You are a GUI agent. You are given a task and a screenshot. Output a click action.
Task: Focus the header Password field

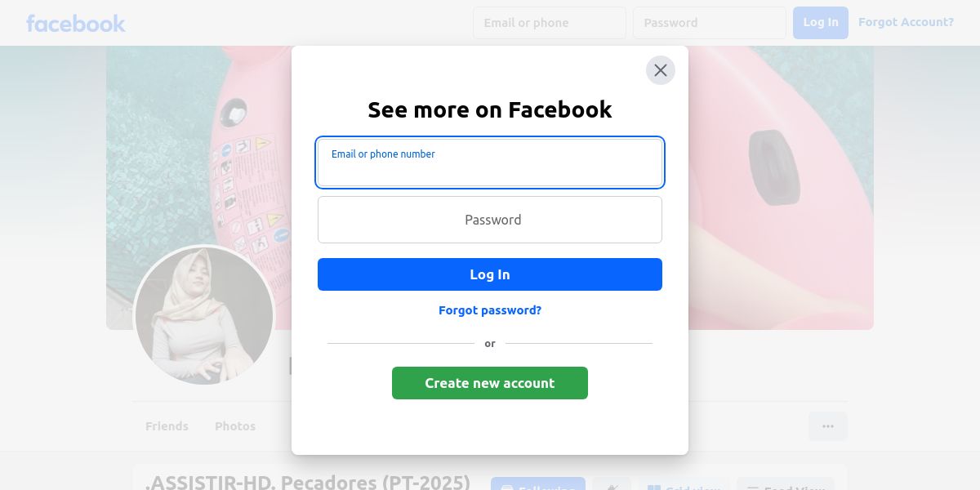point(710,23)
